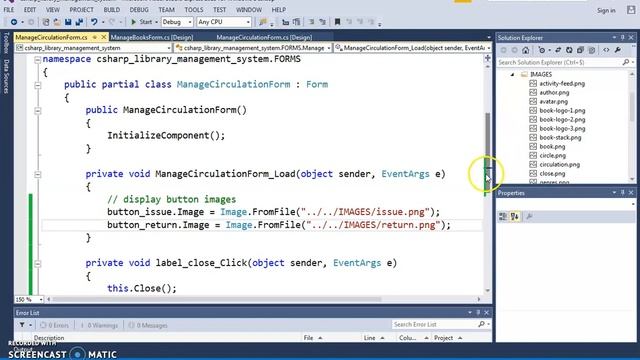Open the csharp_library_management_system project dropdown
The height and width of the screenshot is (360, 640).
(93, 48)
